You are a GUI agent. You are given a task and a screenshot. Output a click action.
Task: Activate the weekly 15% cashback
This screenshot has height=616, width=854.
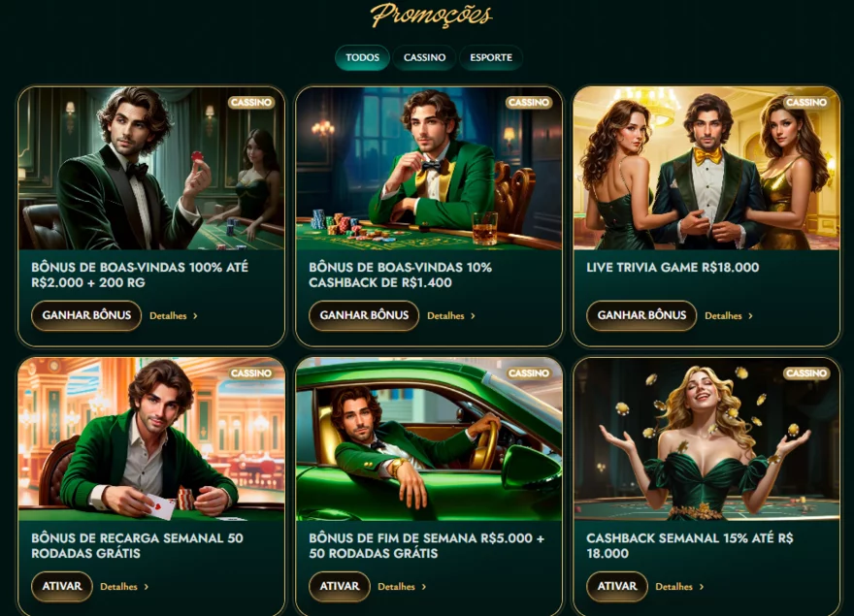coord(617,587)
